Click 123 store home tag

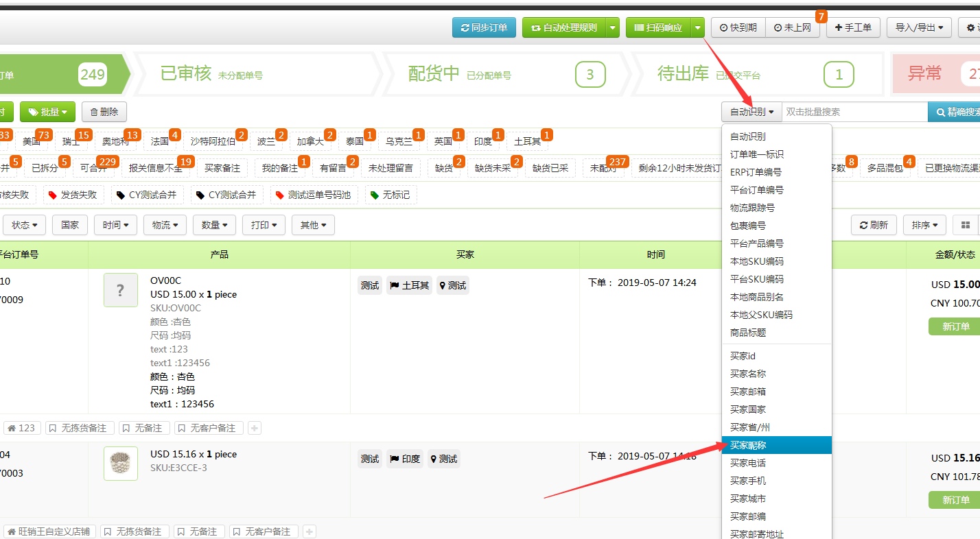tap(21, 428)
